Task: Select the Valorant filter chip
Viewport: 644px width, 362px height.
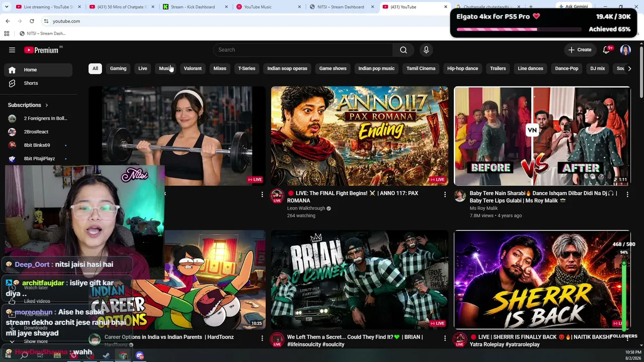Action: click(193, 68)
